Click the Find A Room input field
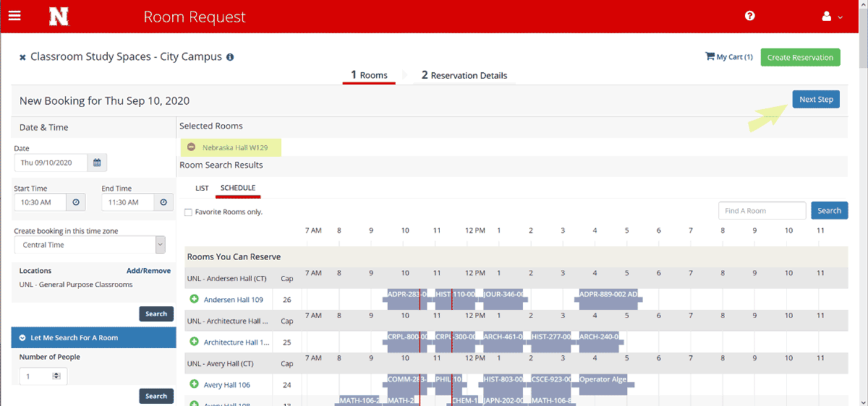Screen dimensions: 868x406 [761, 211]
